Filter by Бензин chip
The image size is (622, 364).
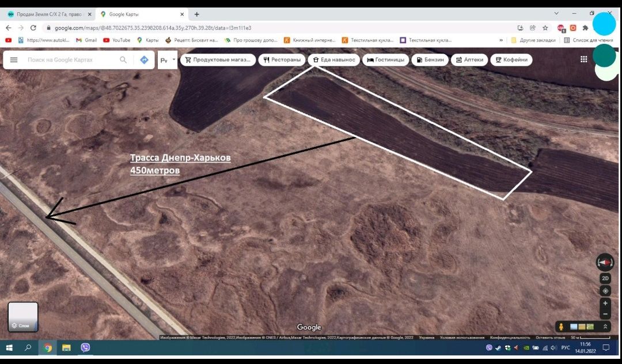coord(430,60)
